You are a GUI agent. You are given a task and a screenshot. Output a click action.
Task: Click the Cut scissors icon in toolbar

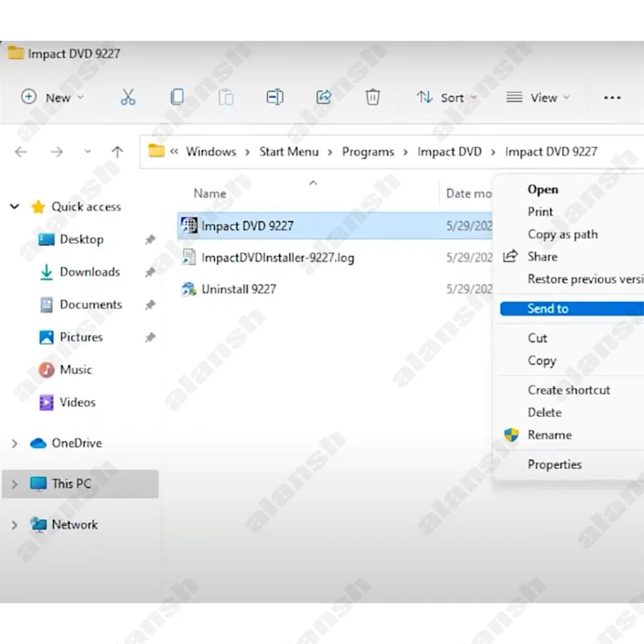pyautogui.click(x=128, y=97)
